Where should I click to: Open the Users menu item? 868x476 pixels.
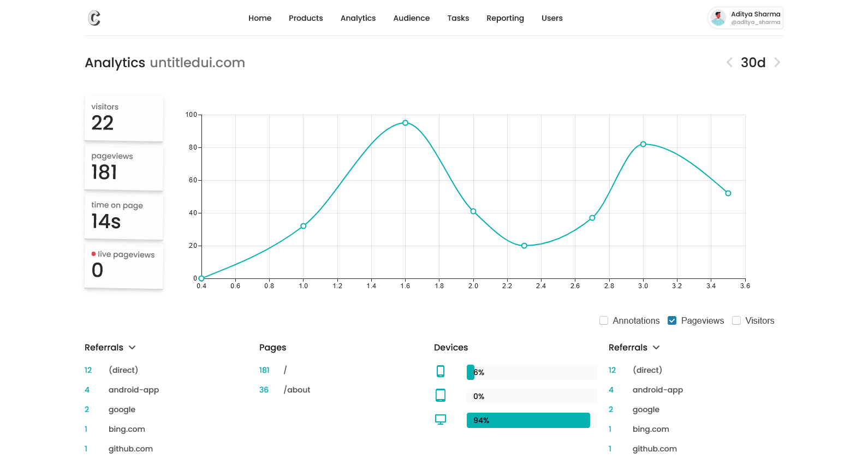click(552, 18)
